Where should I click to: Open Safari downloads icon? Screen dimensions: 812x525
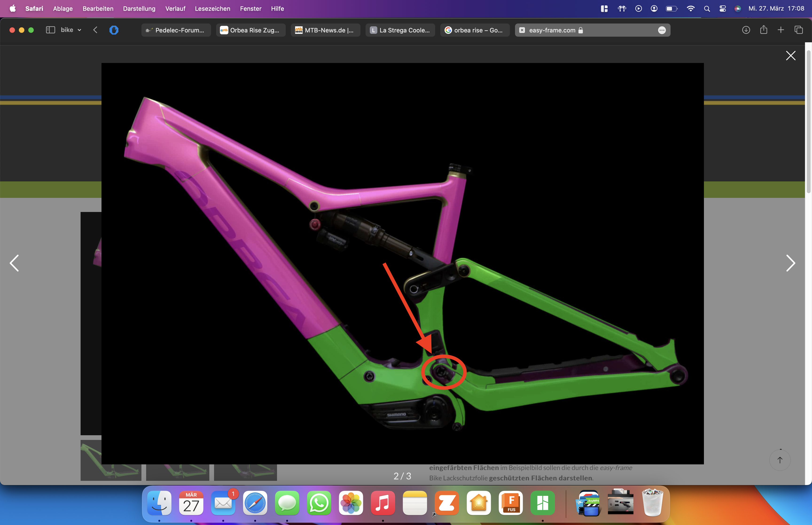[746, 30]
